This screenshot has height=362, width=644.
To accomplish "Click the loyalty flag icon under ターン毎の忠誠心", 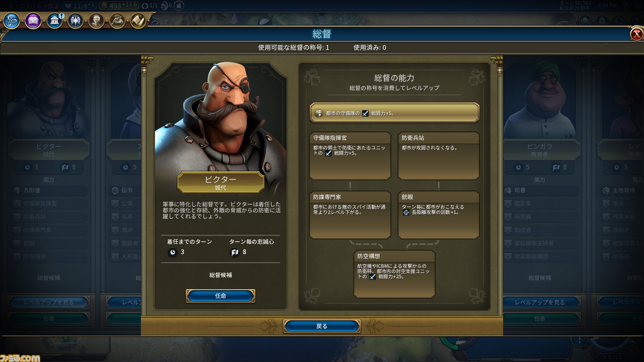I will point(234,252).
